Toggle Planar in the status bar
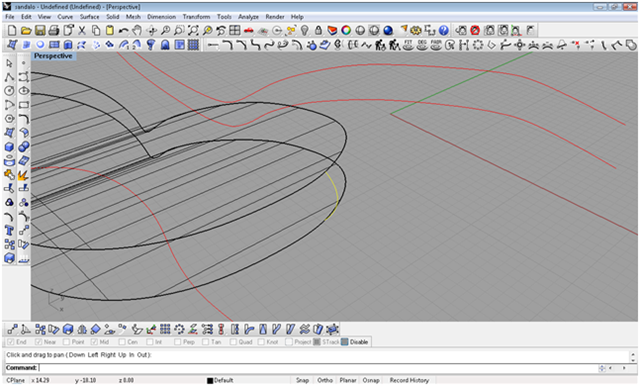640x386 pixels. tap(348, 380)
